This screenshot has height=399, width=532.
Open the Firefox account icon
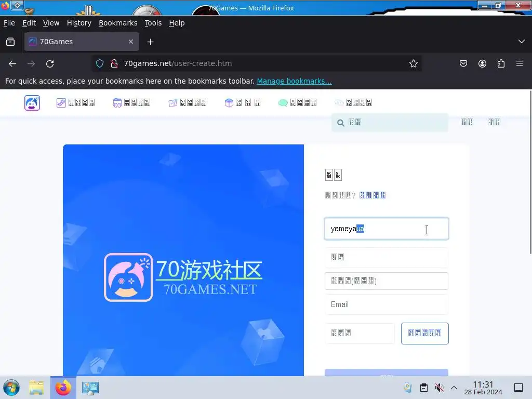(482, 63)
